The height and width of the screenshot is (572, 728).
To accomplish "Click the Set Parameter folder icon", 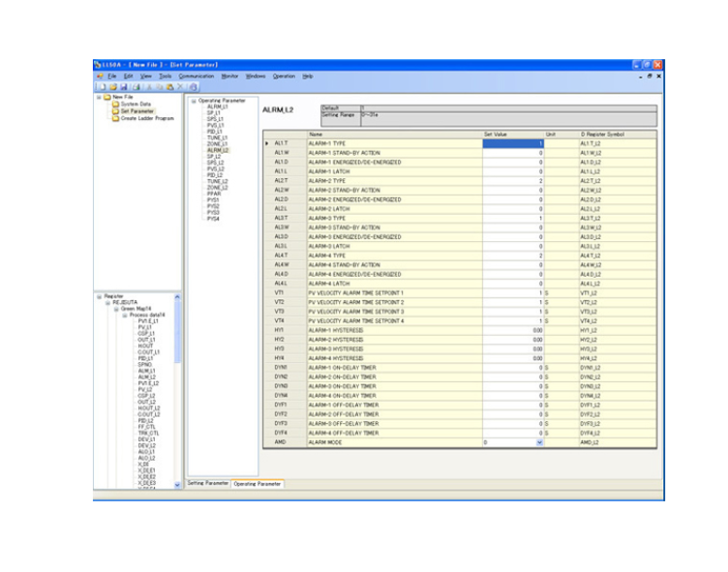I will tap(115, 110).
